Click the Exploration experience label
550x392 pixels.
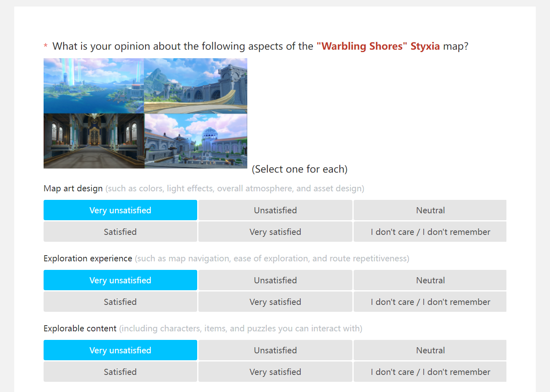tap(88, 258)
